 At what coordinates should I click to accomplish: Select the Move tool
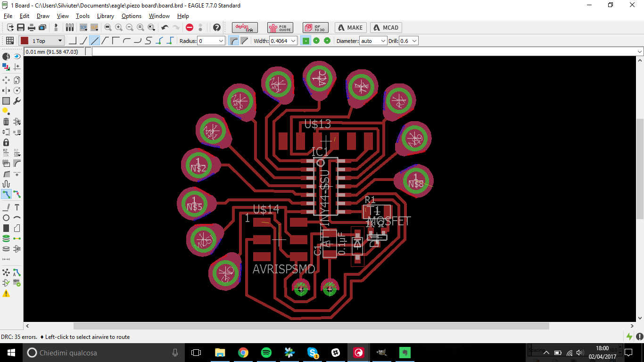[6, 80]
